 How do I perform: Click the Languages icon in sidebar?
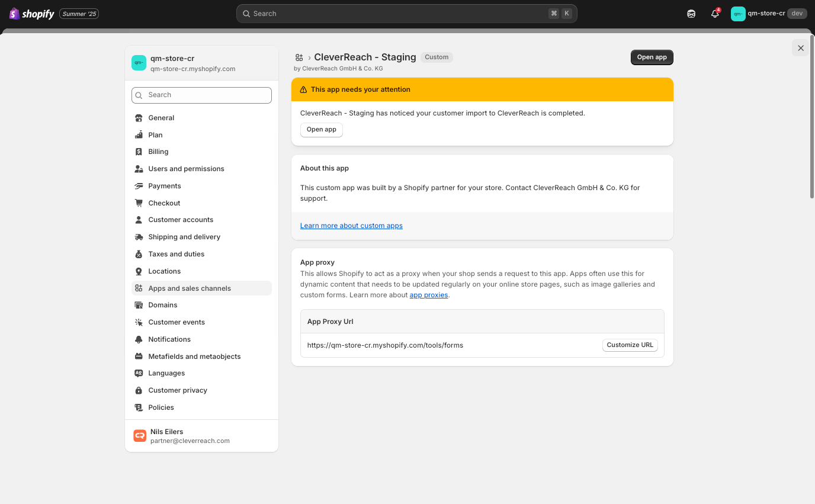pyautogui.click(x=139, y=373)
